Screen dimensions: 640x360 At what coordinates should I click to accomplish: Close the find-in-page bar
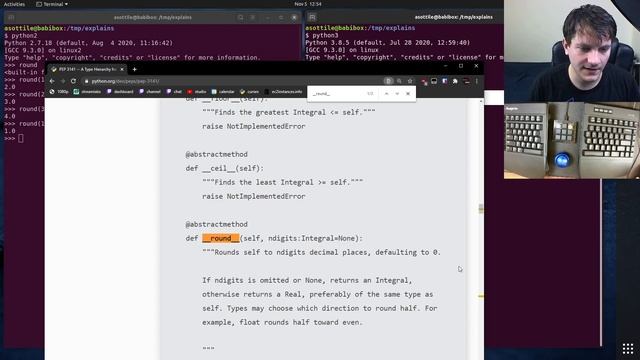[408, 94]
